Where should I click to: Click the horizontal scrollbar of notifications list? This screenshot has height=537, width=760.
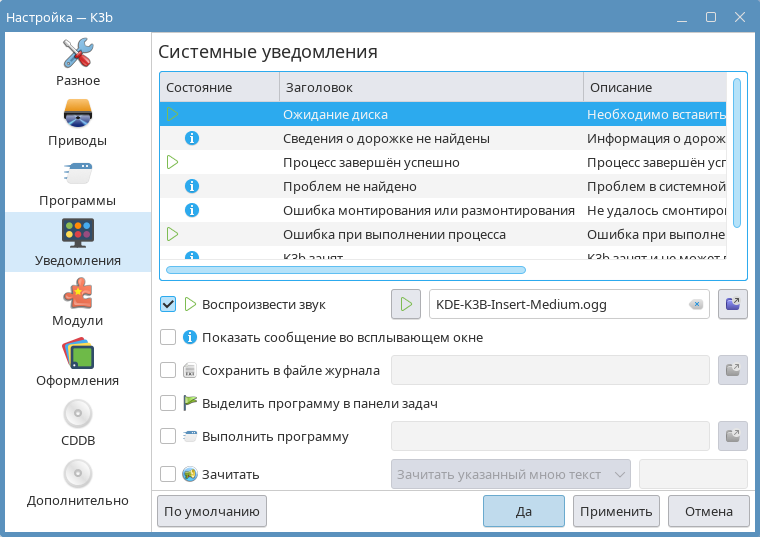345,269
